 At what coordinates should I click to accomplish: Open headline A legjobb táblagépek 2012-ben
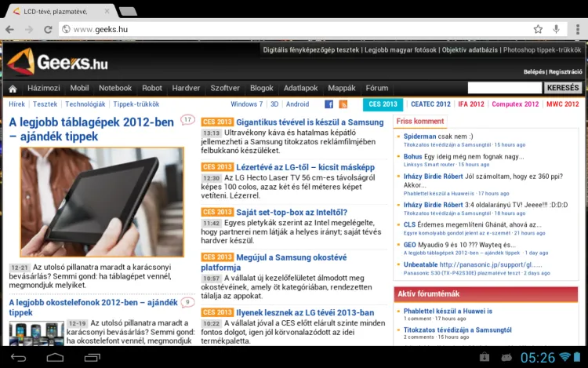[x=91, y=129]
